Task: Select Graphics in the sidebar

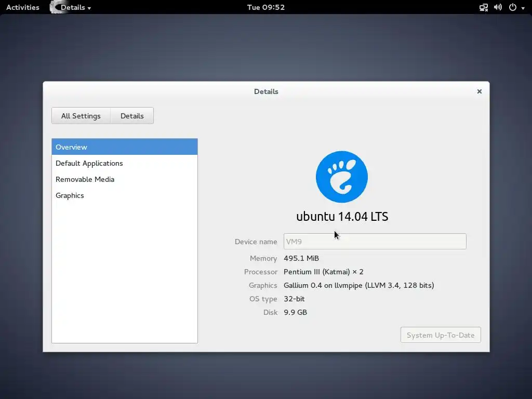Action: coord(125,195)
